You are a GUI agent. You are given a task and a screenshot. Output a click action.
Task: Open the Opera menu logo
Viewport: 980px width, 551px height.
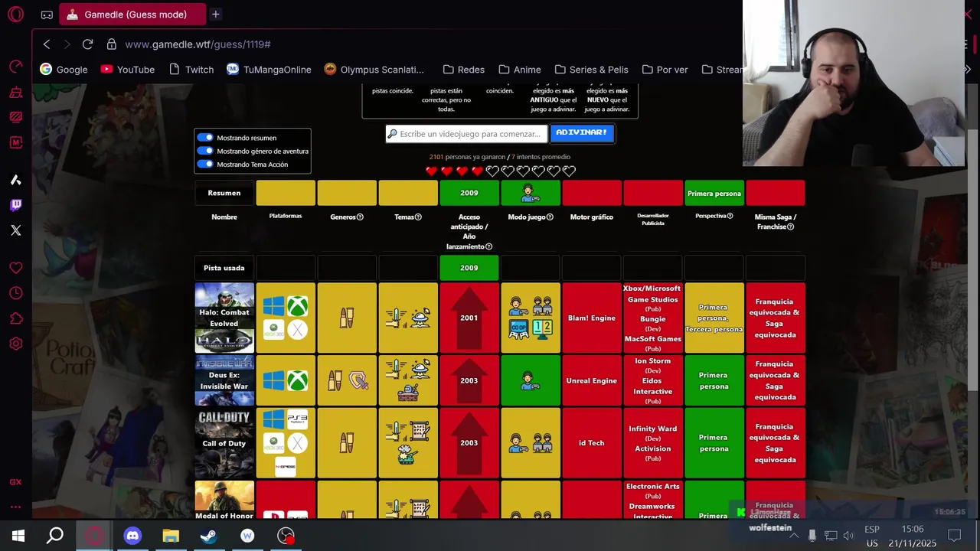[15, 15]
